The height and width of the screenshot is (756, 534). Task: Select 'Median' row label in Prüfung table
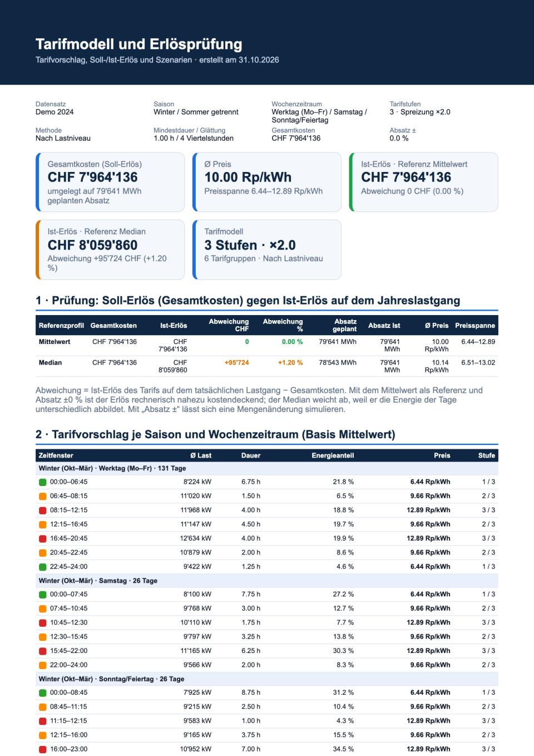[50, 362]
